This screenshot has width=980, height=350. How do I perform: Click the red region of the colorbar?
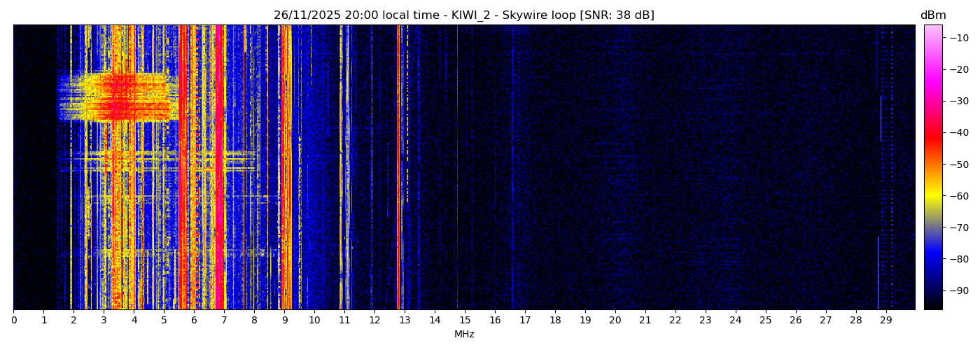(x=932, y=133)
